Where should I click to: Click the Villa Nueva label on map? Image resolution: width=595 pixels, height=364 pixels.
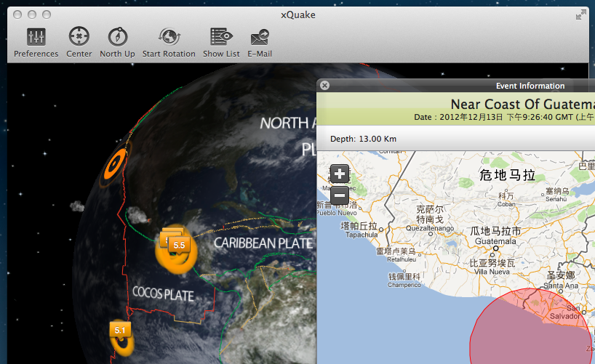[x=492, y=272]
